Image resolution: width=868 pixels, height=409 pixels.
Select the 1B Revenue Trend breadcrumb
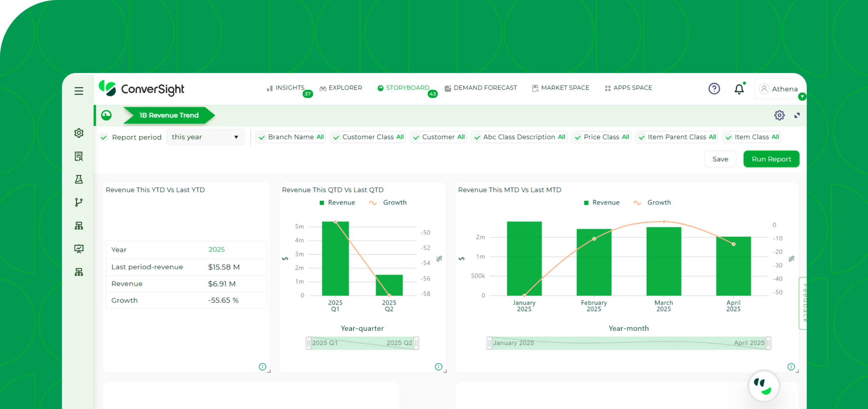[x=169, y=115]
